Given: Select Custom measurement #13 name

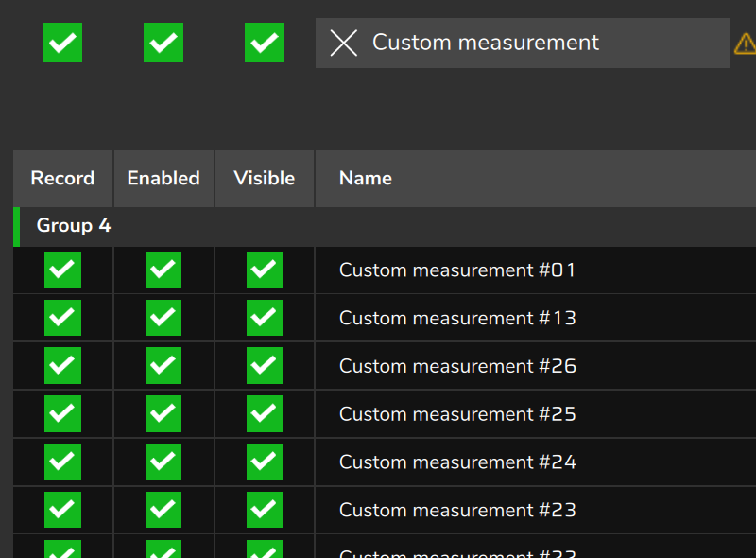Looking at the screenshot, I should pyautogui.click(x=457, y=318).
